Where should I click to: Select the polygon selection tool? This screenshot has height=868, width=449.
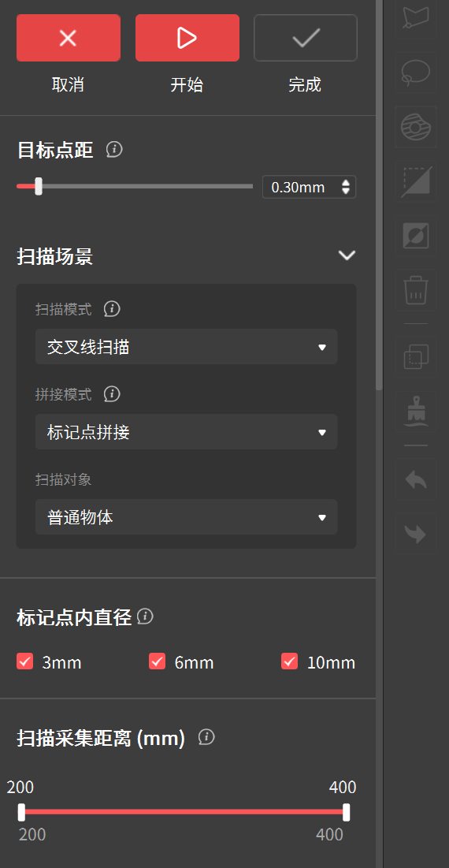416,16
